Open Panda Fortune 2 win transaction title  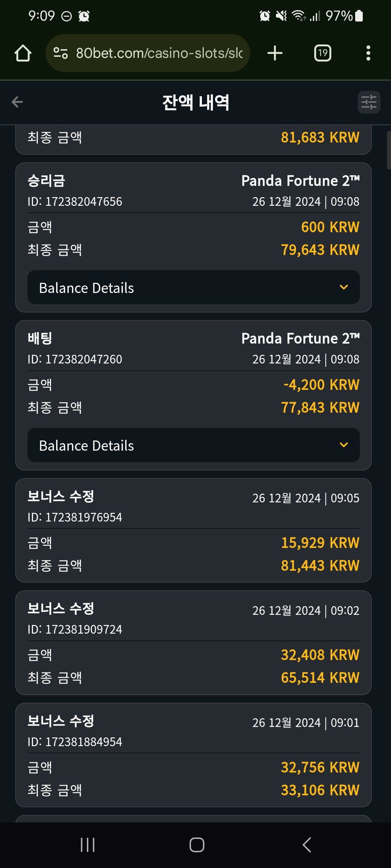coord(300,181)
